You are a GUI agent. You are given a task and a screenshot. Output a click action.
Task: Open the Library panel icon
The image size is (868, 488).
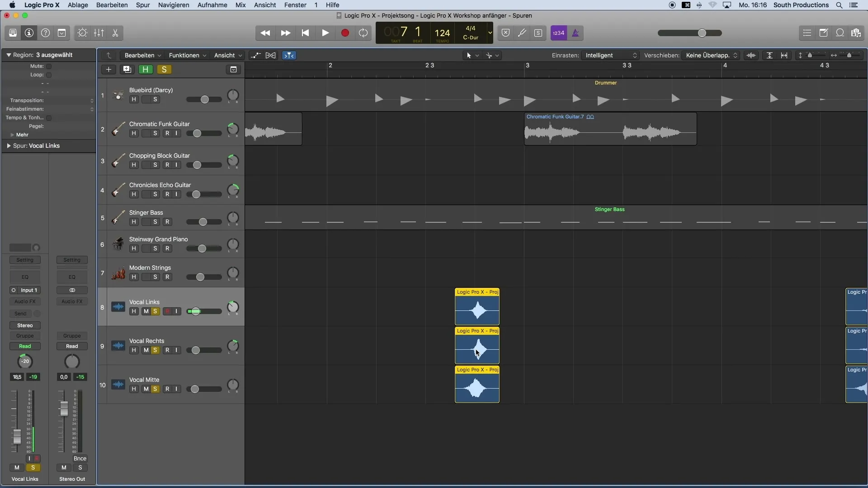coord(13,33)
